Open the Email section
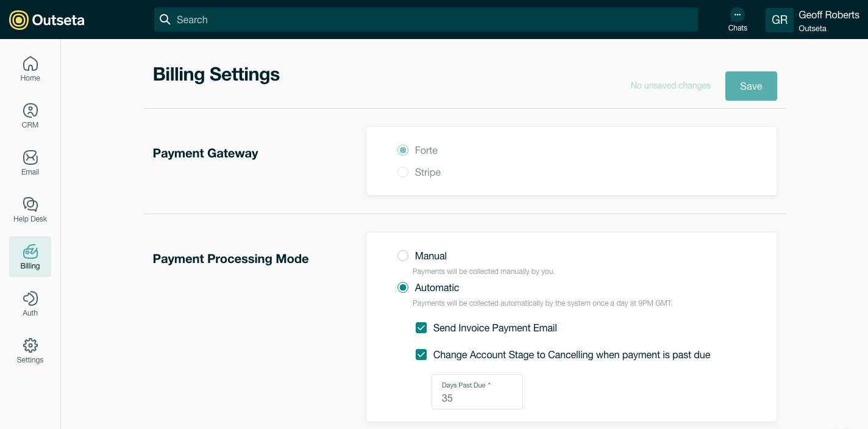The image size is (868, 429). [x=30, y=162]
